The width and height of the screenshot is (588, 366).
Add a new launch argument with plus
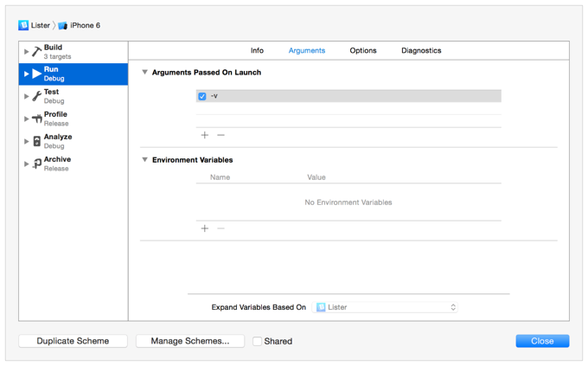(205, 135)
